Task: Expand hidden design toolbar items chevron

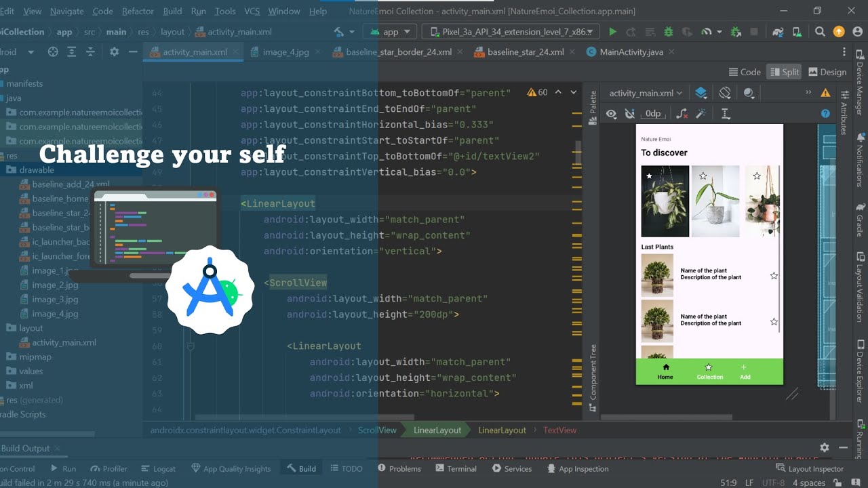Action: click(808, 93)
